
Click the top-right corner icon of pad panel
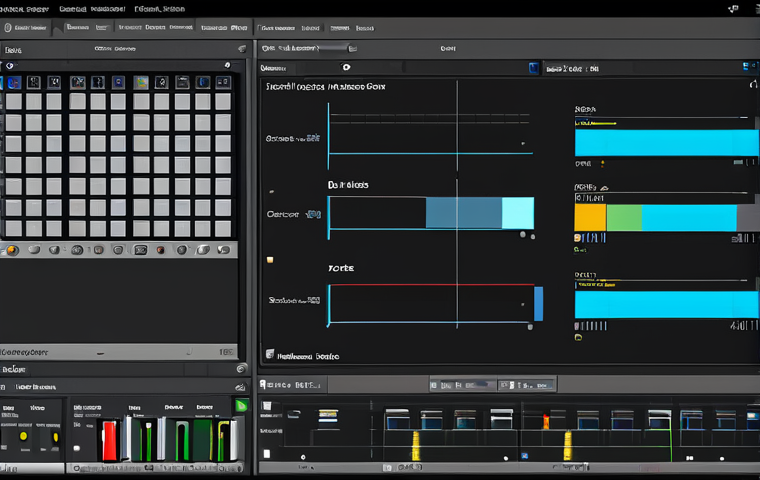point(242,49)
